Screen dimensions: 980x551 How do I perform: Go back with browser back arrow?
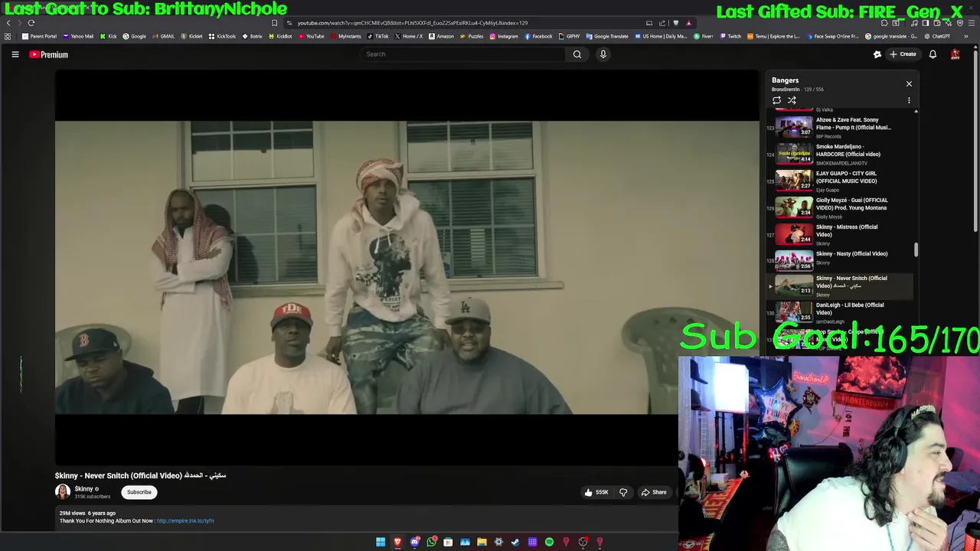point(8,23)
